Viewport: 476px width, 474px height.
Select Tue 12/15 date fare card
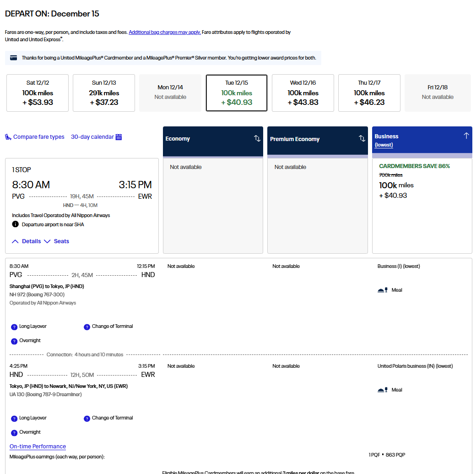pyautogui.click(x=237, y=93)
